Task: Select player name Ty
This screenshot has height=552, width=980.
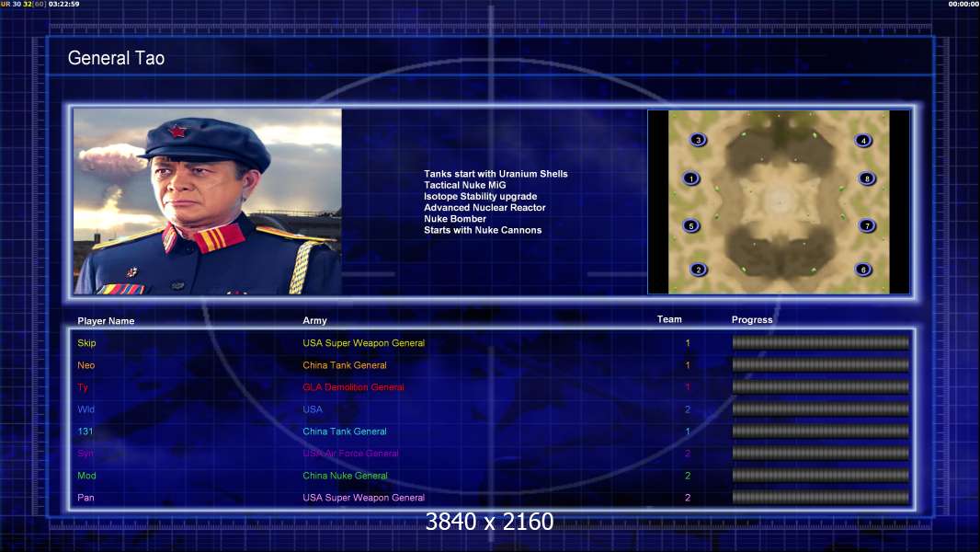Action: (x=83, y=387)
